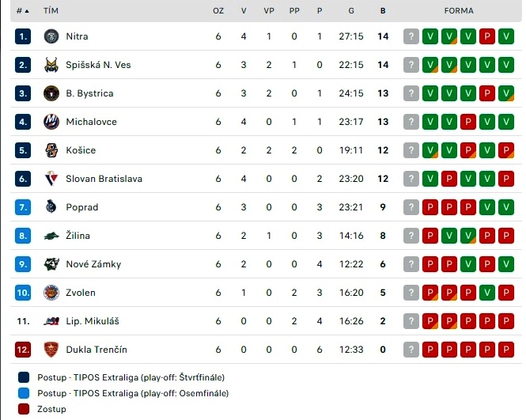526x420 pixels.
Task: Sort by the FORMA column header
Action: [x=459, y=11]
